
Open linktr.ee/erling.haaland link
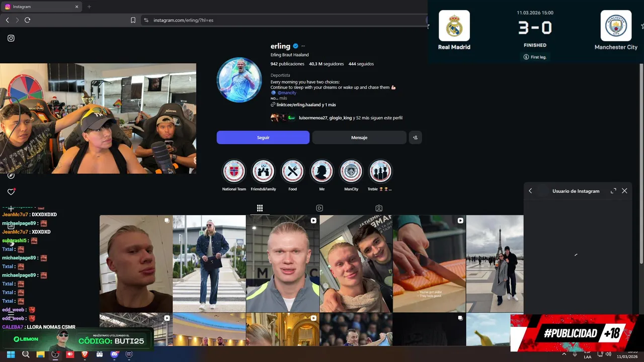click(306, 105)
